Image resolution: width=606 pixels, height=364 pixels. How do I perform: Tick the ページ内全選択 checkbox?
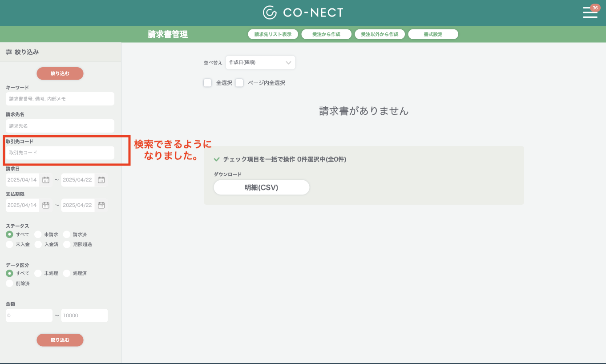(x=239, y=83)
